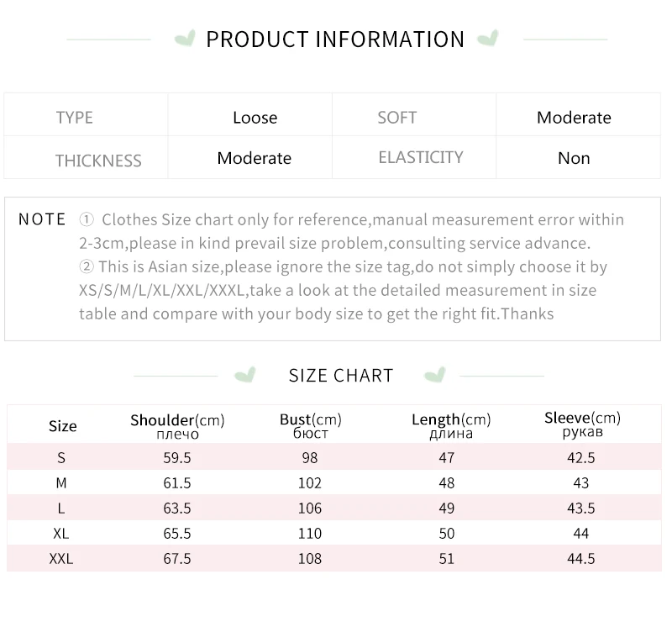Viewport: 672px width, 627px height.
Task: Select the XXL size row label
Action: tap(61, 559)
